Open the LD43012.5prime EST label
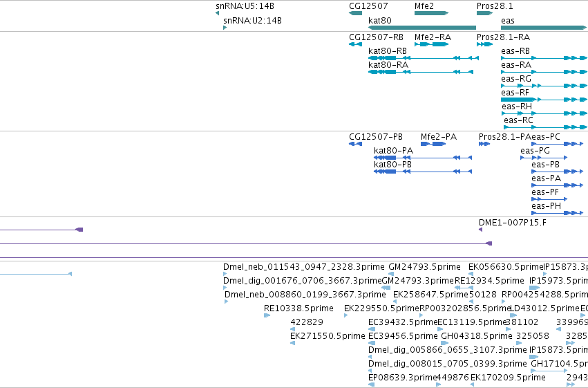 click(544, 308)
